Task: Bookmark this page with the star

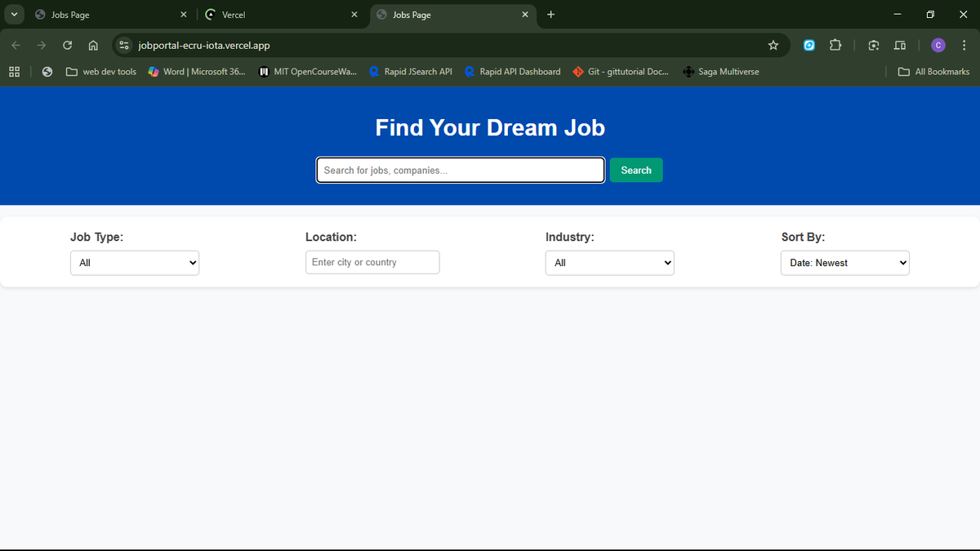Action: pos(773,46)
